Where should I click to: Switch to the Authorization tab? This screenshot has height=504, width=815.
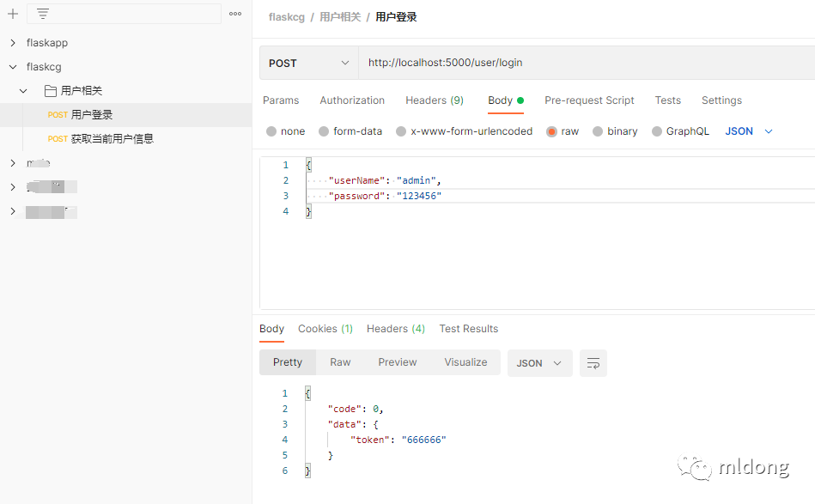(x=352, y=100)
